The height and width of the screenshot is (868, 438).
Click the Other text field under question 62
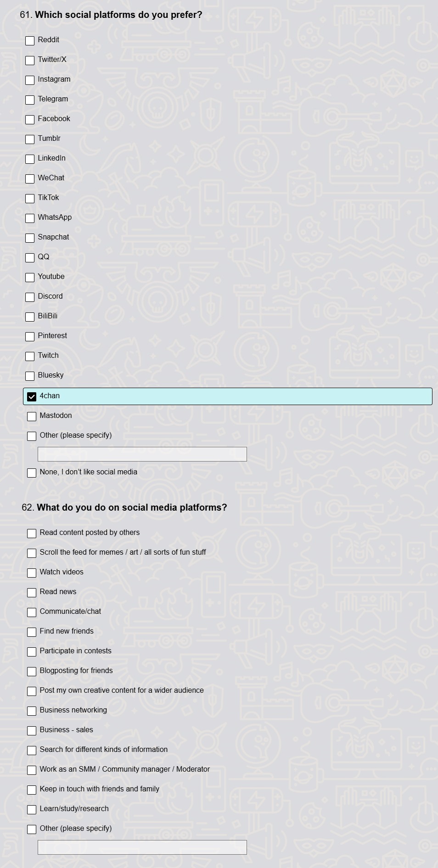click(142, 847)
